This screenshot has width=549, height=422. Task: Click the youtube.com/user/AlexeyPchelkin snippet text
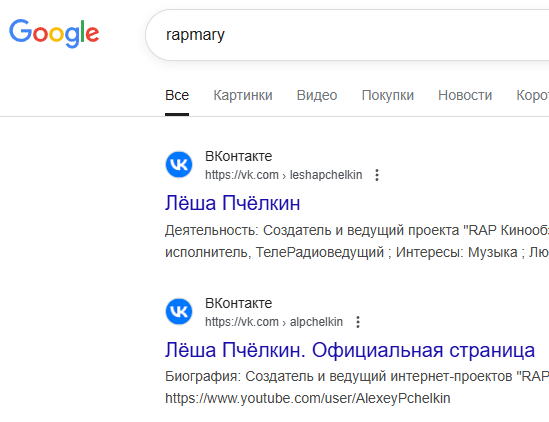[x=307, y=399]
